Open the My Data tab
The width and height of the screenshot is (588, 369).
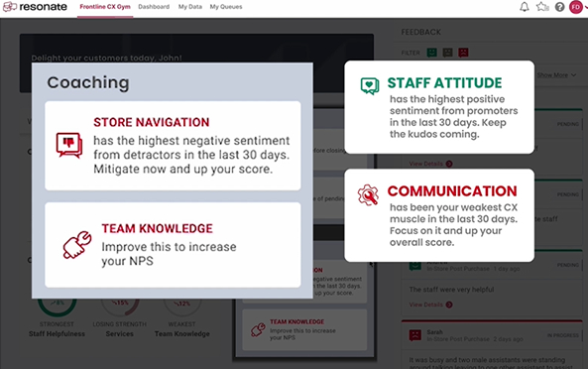coord(190,7)
